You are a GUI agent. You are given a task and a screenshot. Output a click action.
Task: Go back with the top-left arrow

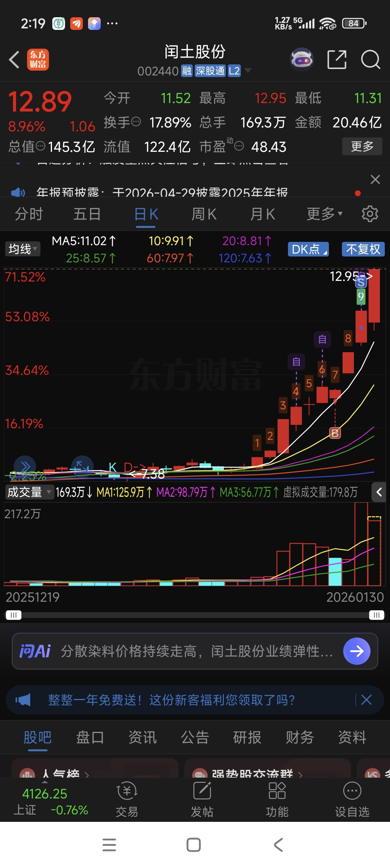(14, 59)
